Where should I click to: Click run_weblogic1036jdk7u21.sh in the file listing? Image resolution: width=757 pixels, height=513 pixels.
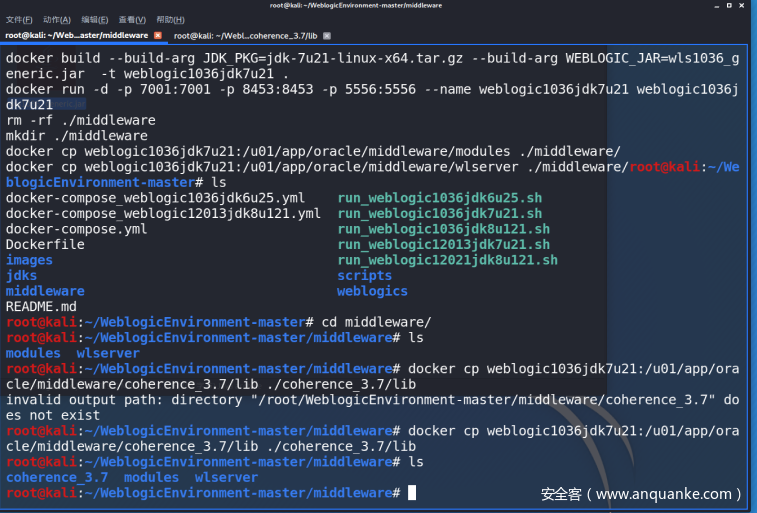click(x=439, y=213)
